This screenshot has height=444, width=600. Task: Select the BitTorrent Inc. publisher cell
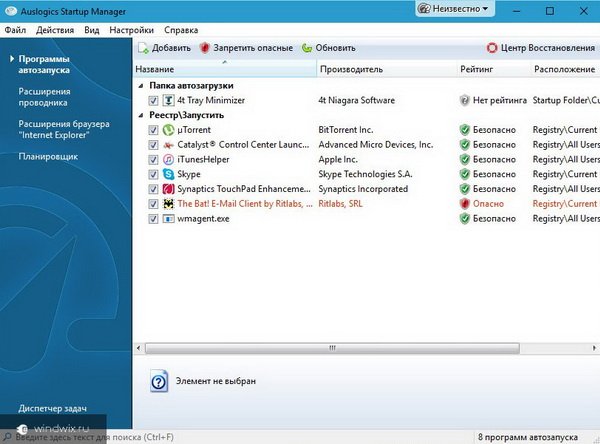(x=346, y=130)
